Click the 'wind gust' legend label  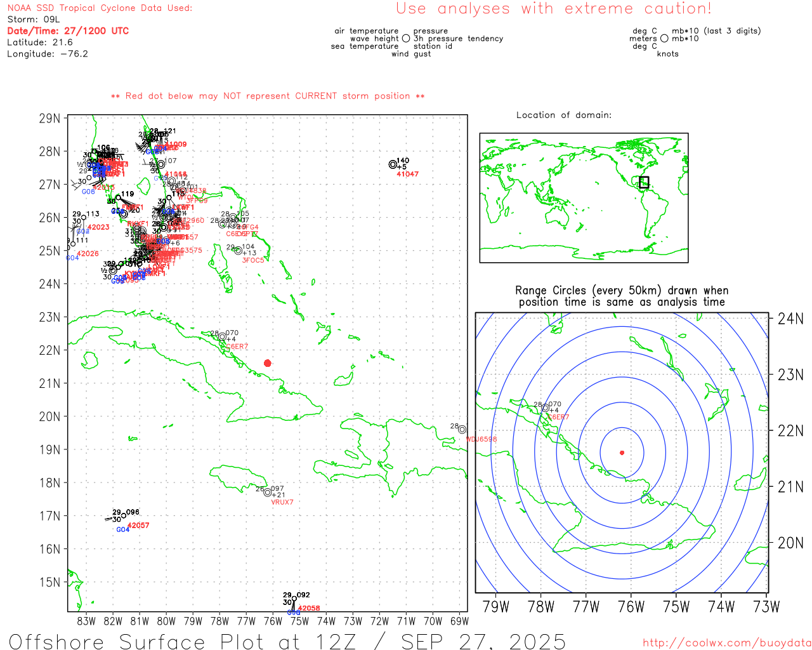pyautogui.click(x=411, y=54)
